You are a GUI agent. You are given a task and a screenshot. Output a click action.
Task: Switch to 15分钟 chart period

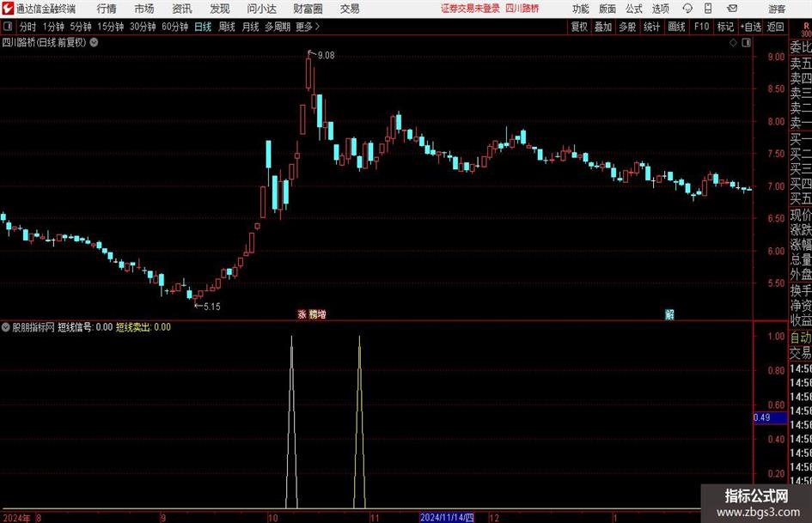click(x=111, y=27)
